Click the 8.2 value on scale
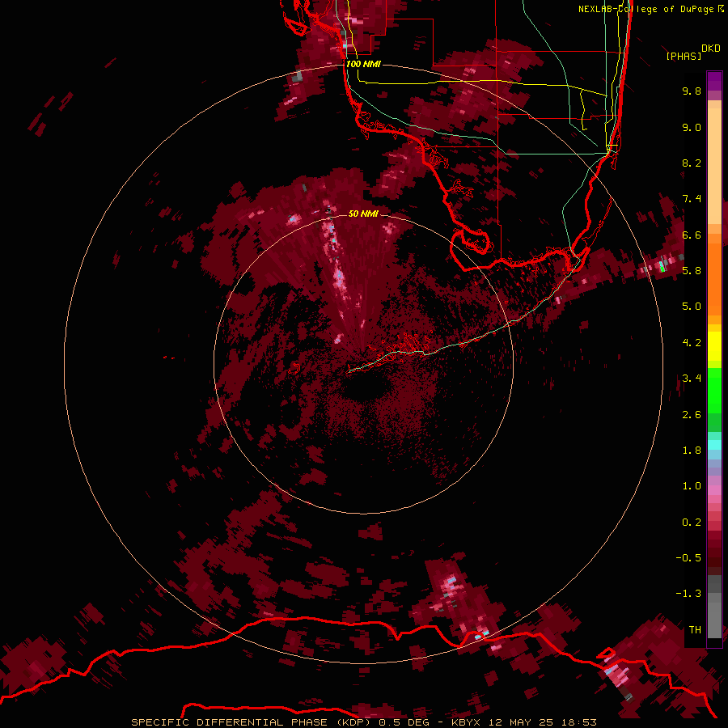The image size is (728, 728). click(x=692, y=163)
